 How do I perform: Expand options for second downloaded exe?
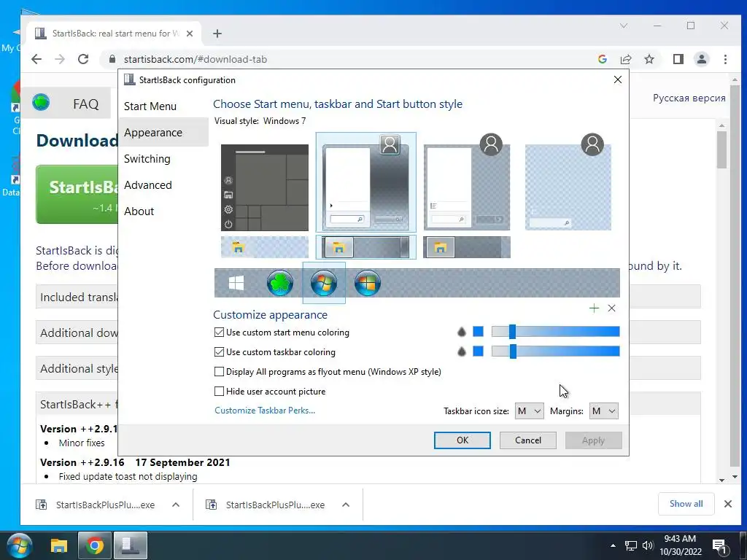(x=346, y=505)
